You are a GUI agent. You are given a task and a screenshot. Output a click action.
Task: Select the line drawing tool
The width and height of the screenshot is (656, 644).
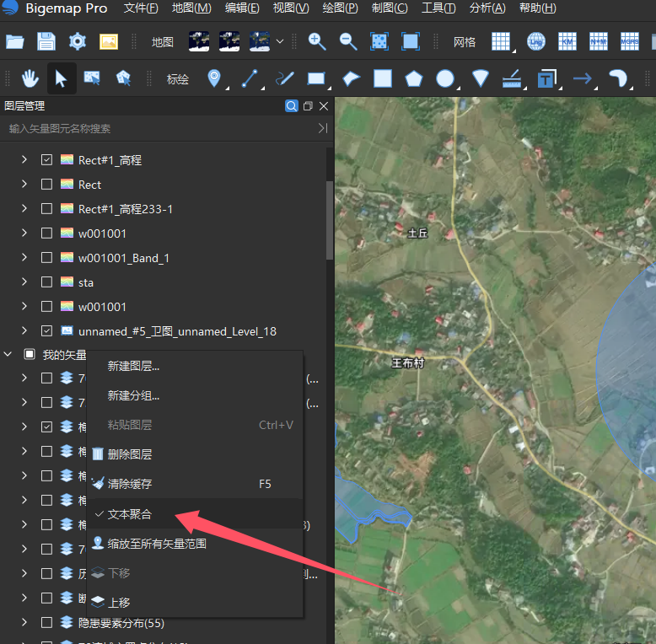(x=250, y=78)
